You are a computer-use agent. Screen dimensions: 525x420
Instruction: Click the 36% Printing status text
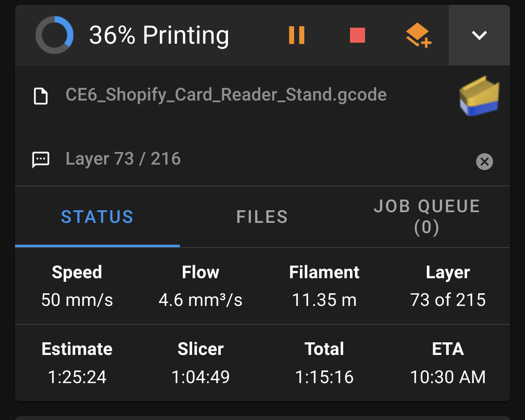(159, 34)
